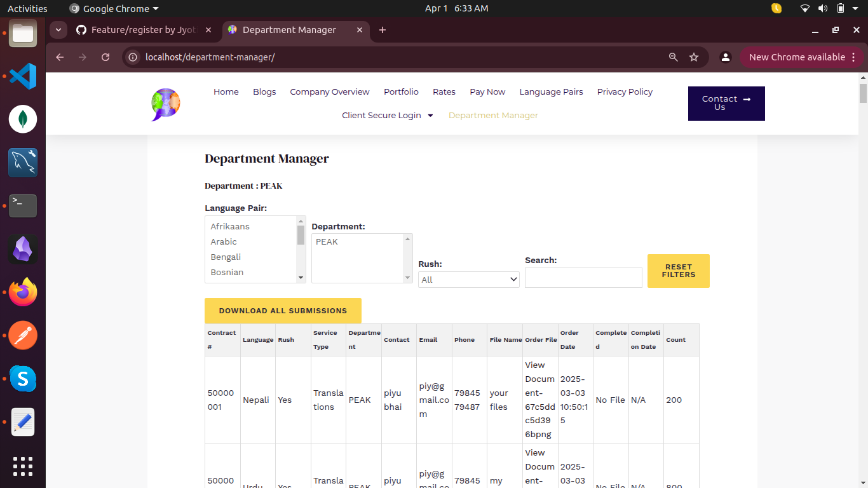Click the site logo in the header
Viewport: 868px width, 488px height.
[x=166, y=104]
